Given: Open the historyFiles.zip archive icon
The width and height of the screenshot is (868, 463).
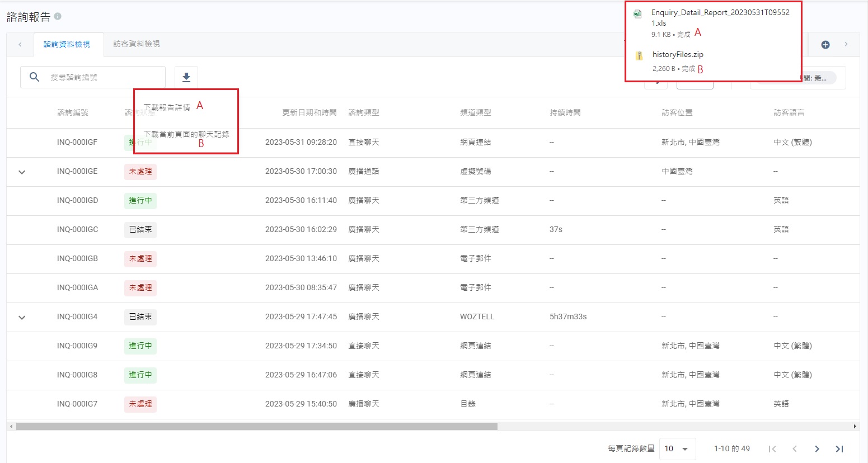Looking at the screenshot, I should pyautogui.click(x=639, y=55).
